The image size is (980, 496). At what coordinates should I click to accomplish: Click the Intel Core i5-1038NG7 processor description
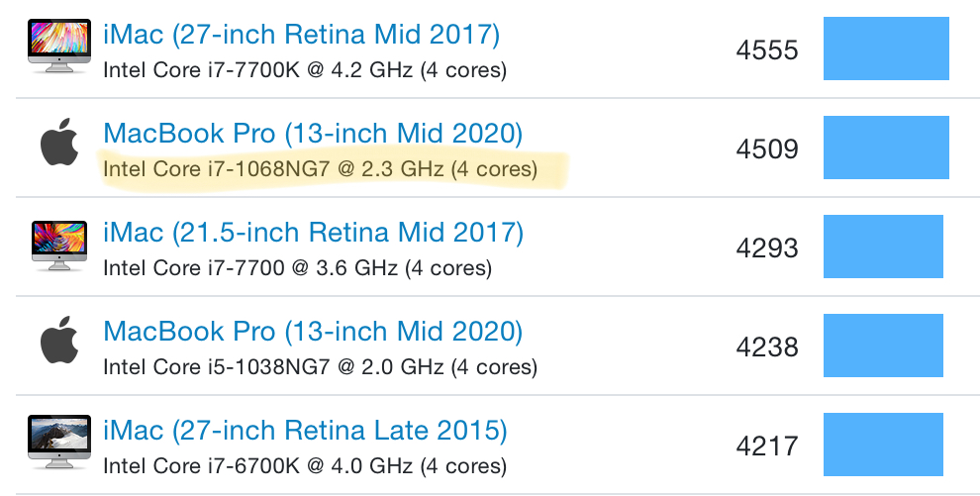(x=320, y=367)
